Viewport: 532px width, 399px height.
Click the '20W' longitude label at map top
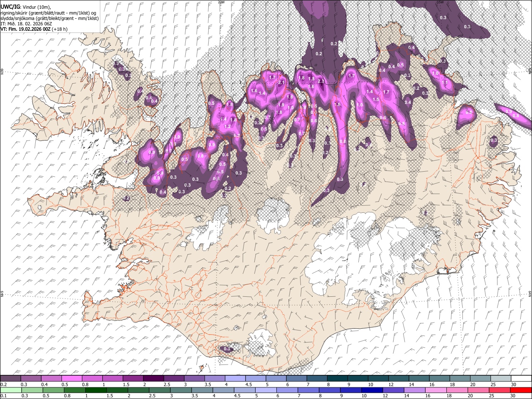[221, 2]
